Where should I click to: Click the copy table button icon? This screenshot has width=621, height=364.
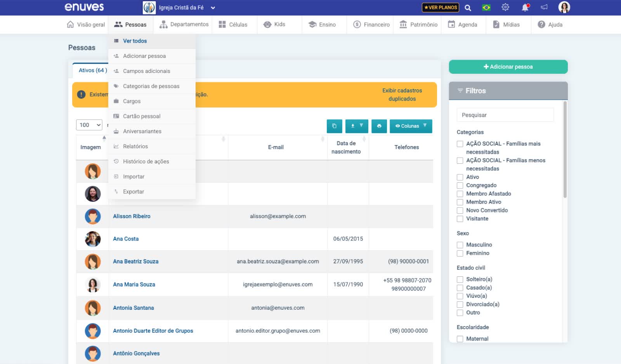tap(334, 126)
